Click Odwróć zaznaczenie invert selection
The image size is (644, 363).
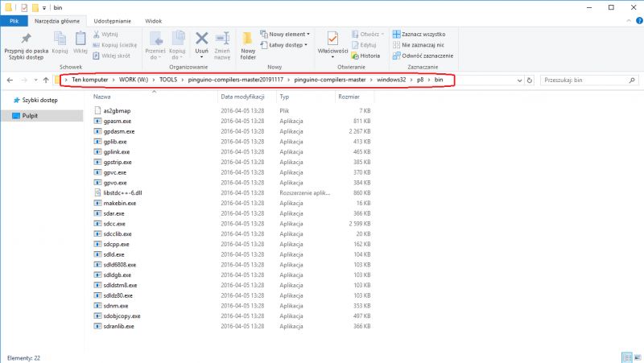[x=423, y=56]
